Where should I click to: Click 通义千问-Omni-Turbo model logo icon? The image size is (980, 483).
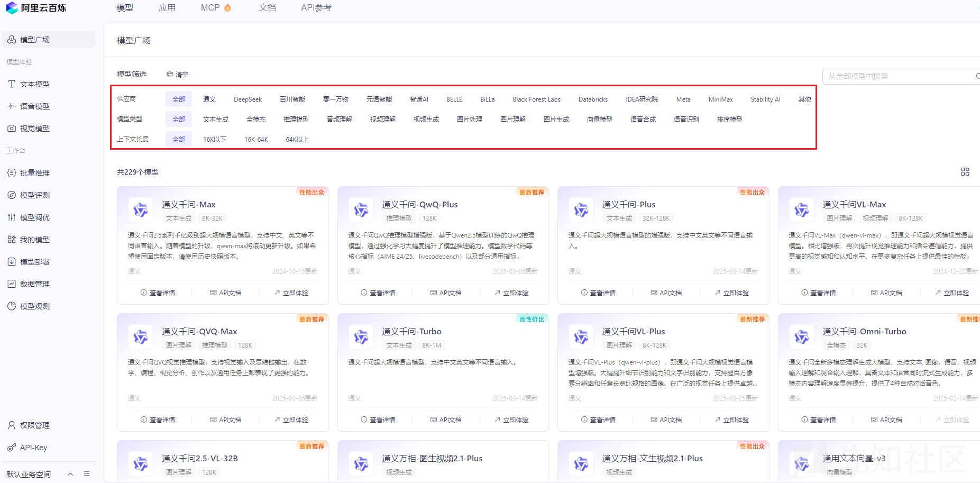802,337
